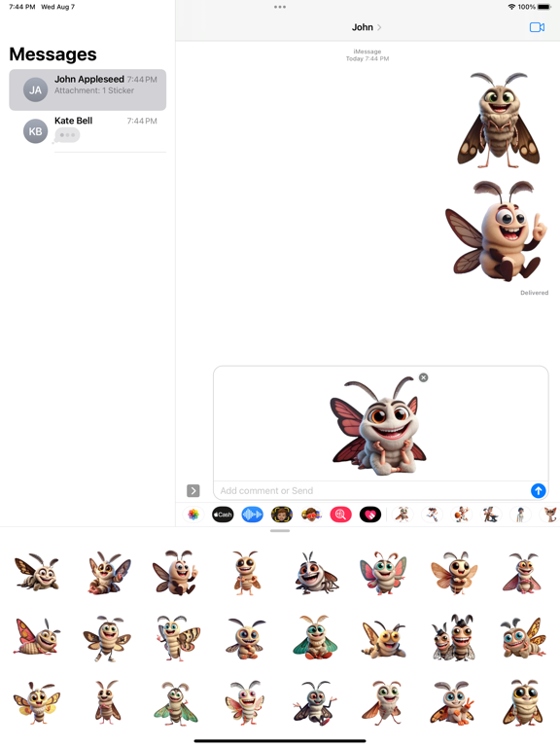
Task: Open the Audio Messages waveform app
Action: (253, 515)
